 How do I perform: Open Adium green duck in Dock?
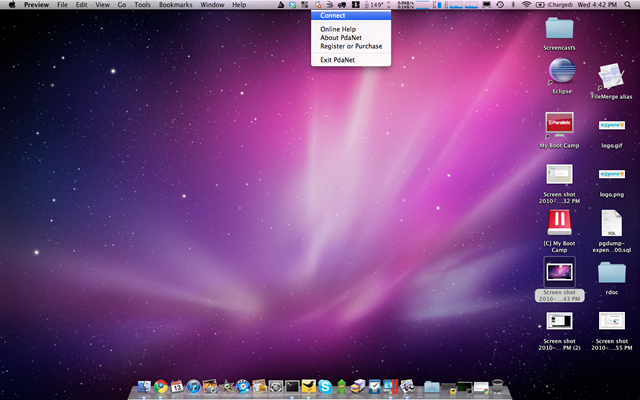(342, 386)
